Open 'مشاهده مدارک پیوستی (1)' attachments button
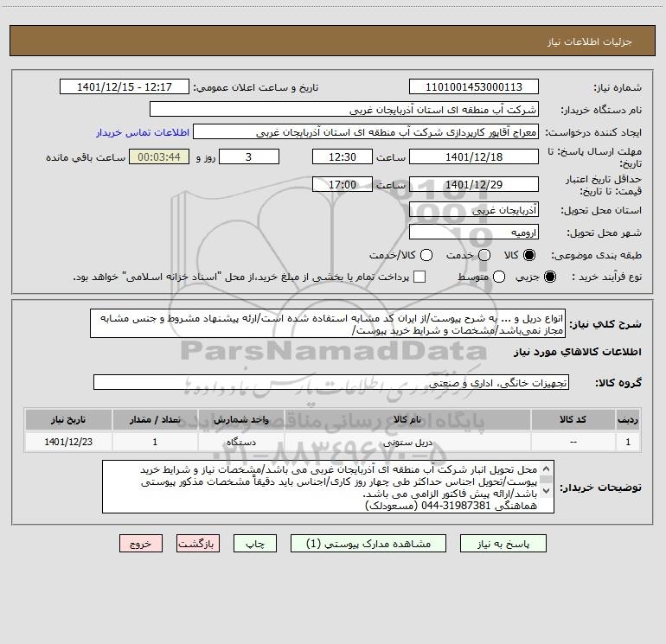The height and width of the screenshot is (644, 666). click(368, 544)
